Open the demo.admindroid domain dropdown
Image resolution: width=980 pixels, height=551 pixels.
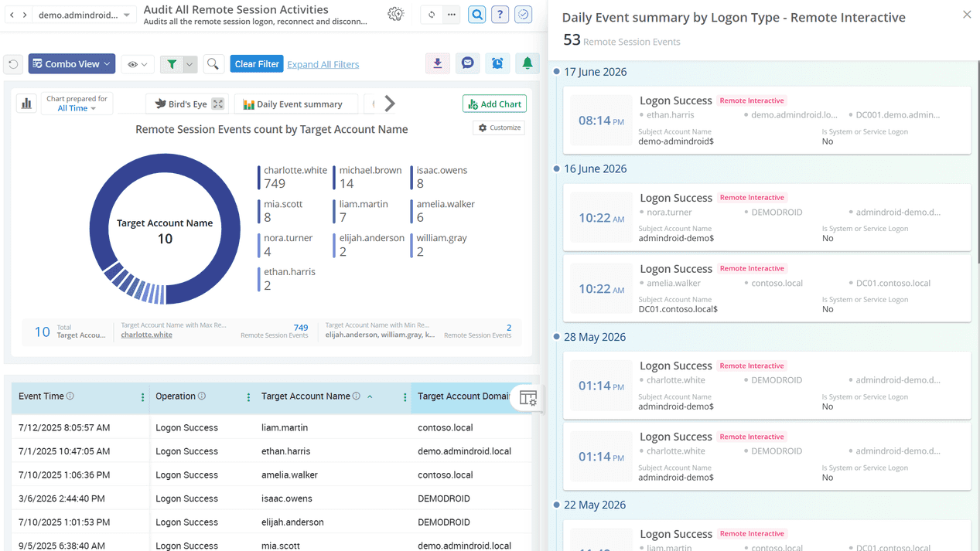84,15
